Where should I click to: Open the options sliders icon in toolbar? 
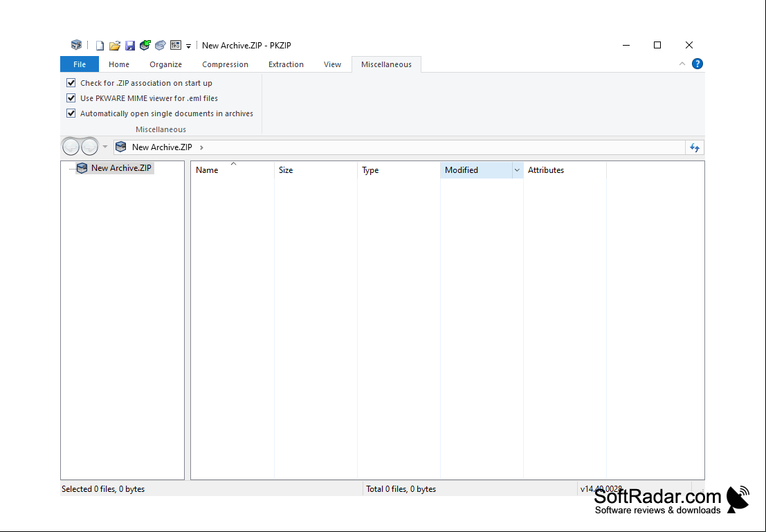tap(175, 46)
